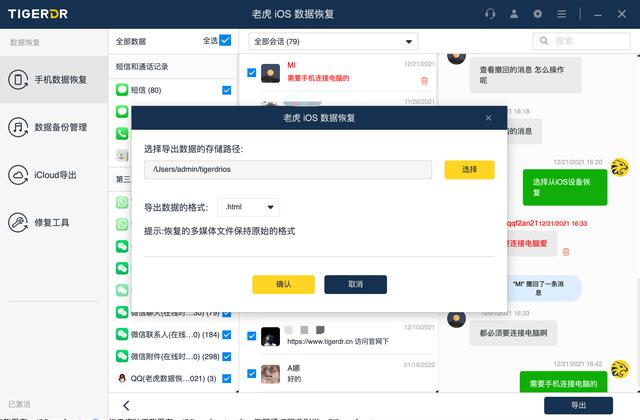Click the search magnifier icon
The height and width of the screenshot is (420, 640).
(x=544, y=41)
